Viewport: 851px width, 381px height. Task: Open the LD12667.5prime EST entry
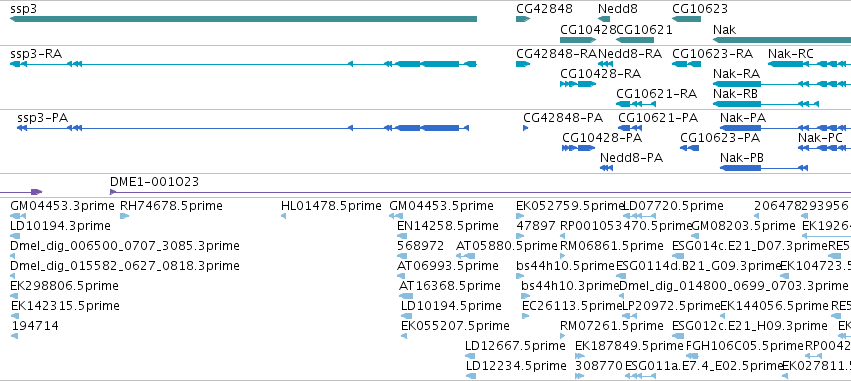(515, 346)
